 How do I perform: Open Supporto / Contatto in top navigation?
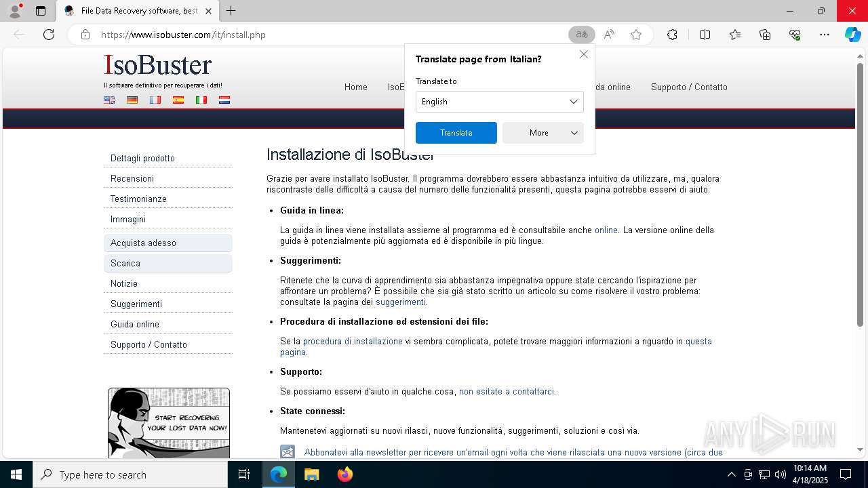[689, 87]
